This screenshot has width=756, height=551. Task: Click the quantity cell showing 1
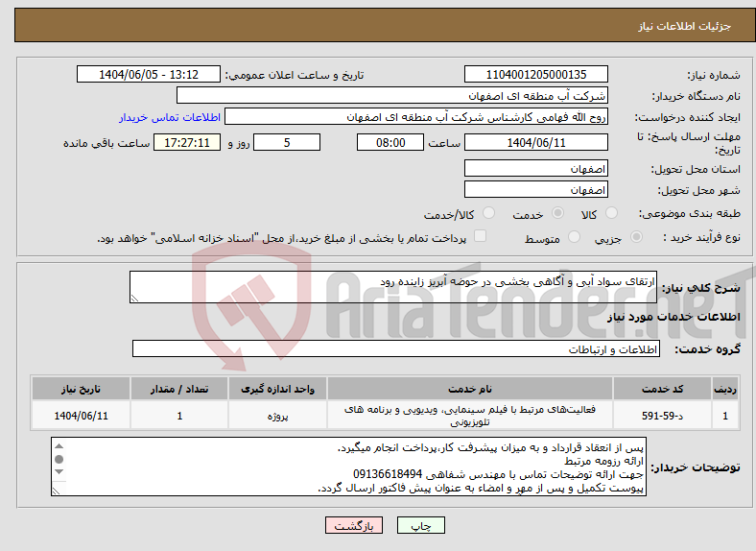click(179, 416)
